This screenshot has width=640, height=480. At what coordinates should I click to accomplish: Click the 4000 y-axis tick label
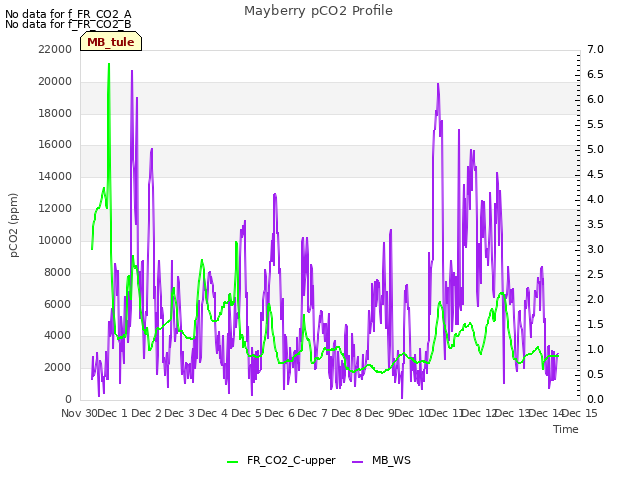[x=58, y=336]
